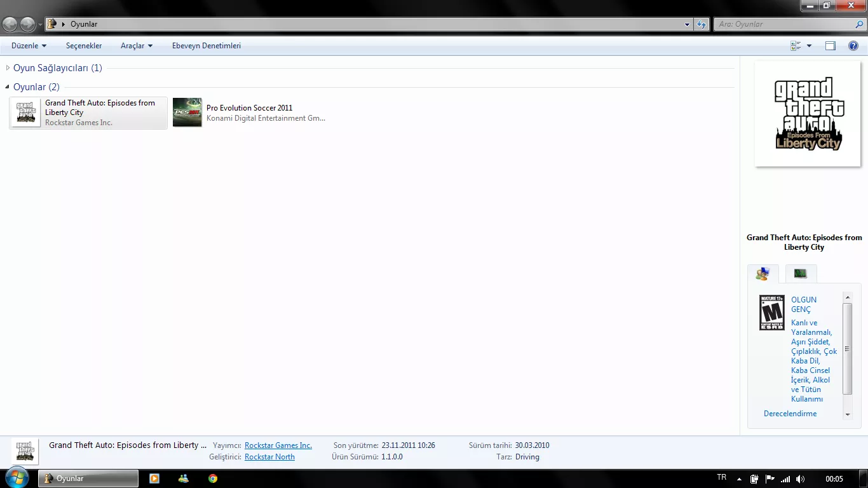Click the Oyunlar breadcrumb in the address bar
Image resolution: width=868 pixels, height=488 pixels.
84,24
